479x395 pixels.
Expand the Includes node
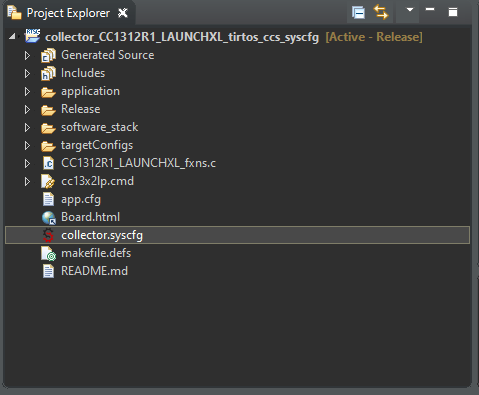(x=27, y=73)
